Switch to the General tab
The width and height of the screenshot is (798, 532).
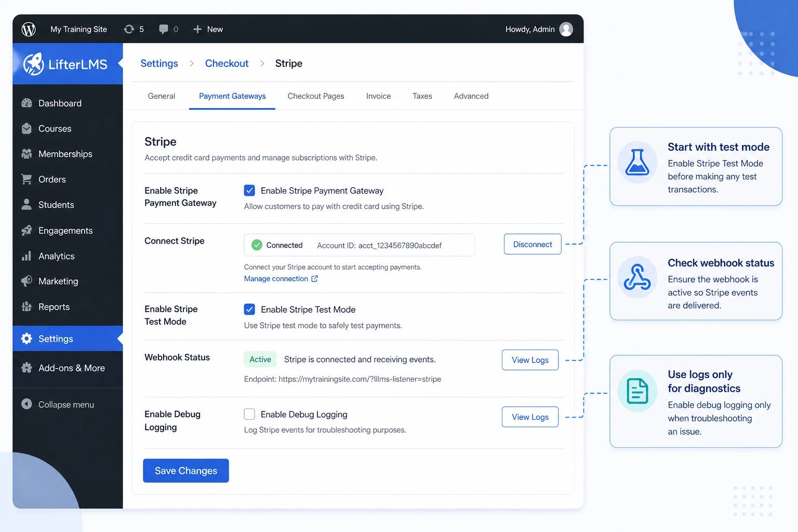pyautogui.click(x=162, y=96)
